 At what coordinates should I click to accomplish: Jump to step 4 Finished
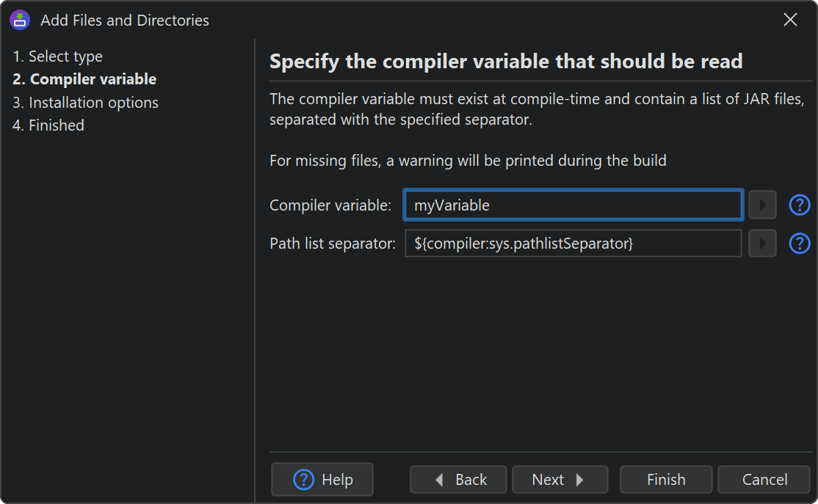pos(48,125)
